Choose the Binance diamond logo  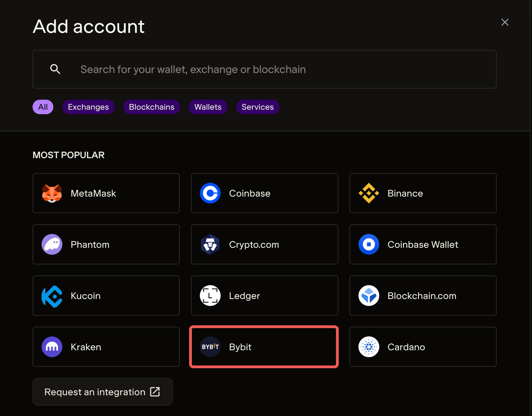point(369,193)
